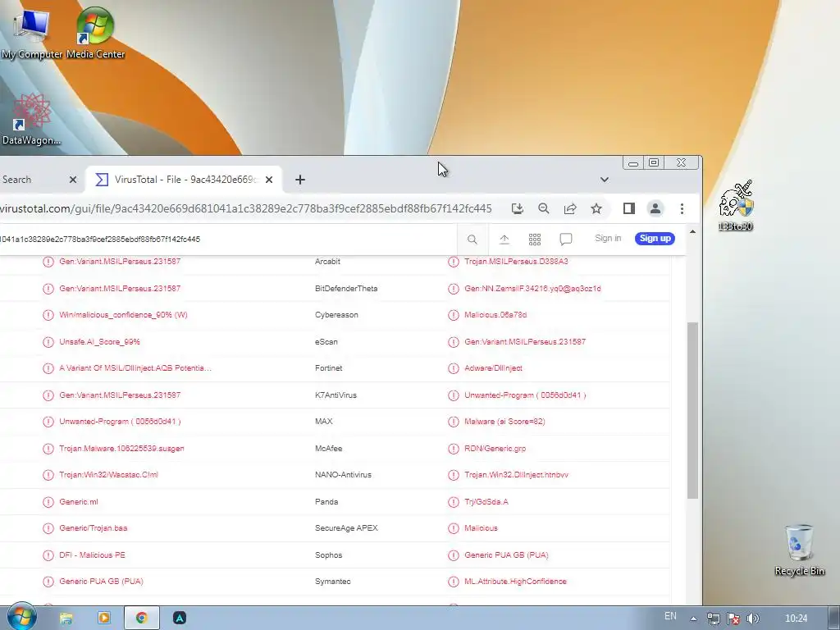Open the My Computer desktop icon
Image resolution: width=840 pixels, height=630 pixels.
pyautogui.click(x=31, y=33)
